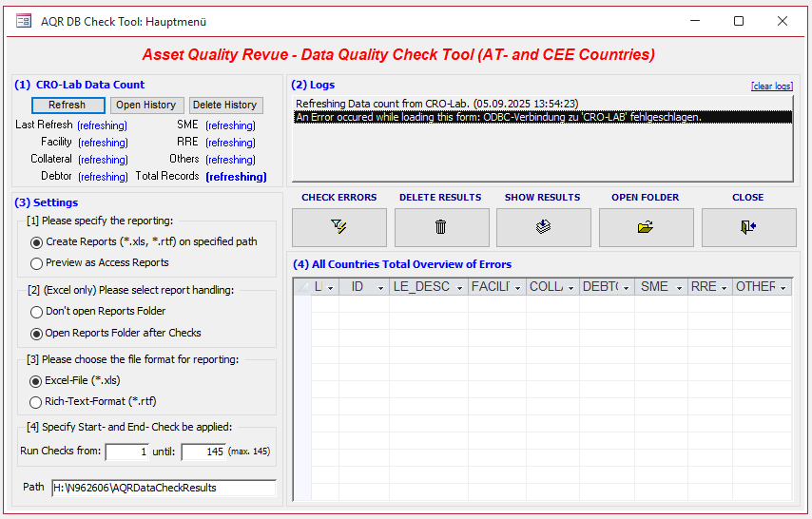
Task: Expand the ID column filter dropdown
Action: click(380, 287)
